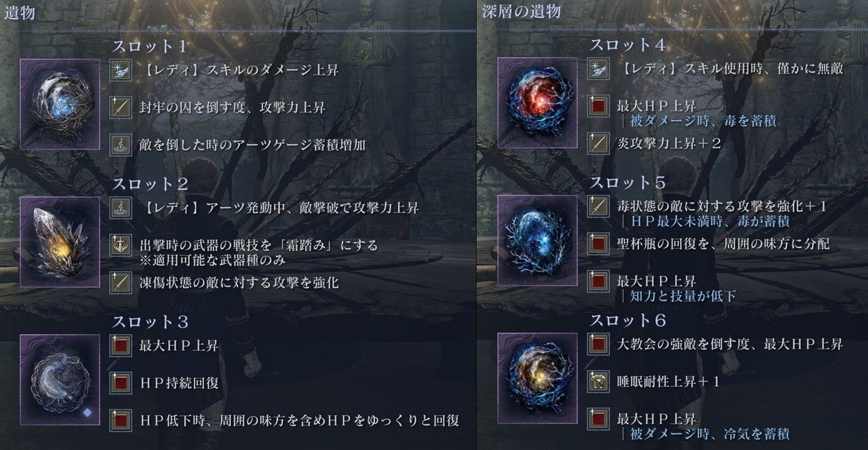Click the sword icon beside 凍傷状態の敵に対する攻撃を強化
This screenshot has width=868, height=450.
pos(121,282)
